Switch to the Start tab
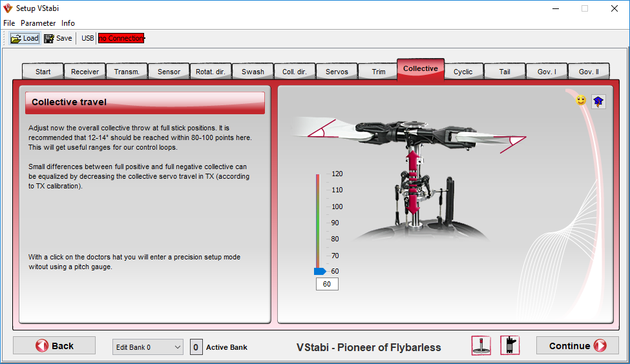This screenshot has height=364, width=630. pos(43,72)
